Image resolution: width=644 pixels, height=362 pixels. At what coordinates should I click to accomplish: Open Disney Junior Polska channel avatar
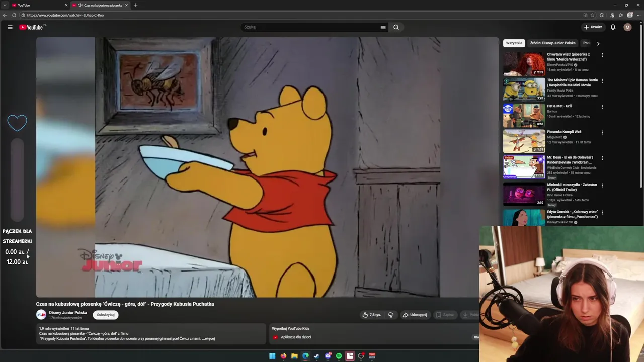pos(41,315)
